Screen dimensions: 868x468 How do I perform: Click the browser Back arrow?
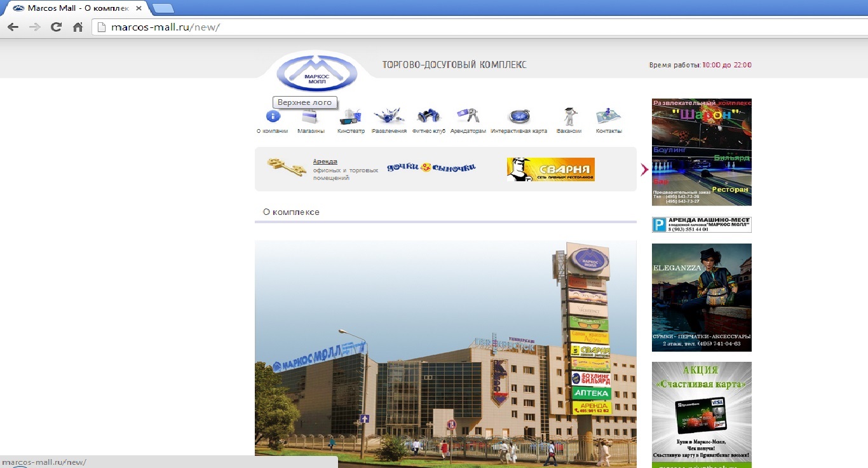[13, 27]
